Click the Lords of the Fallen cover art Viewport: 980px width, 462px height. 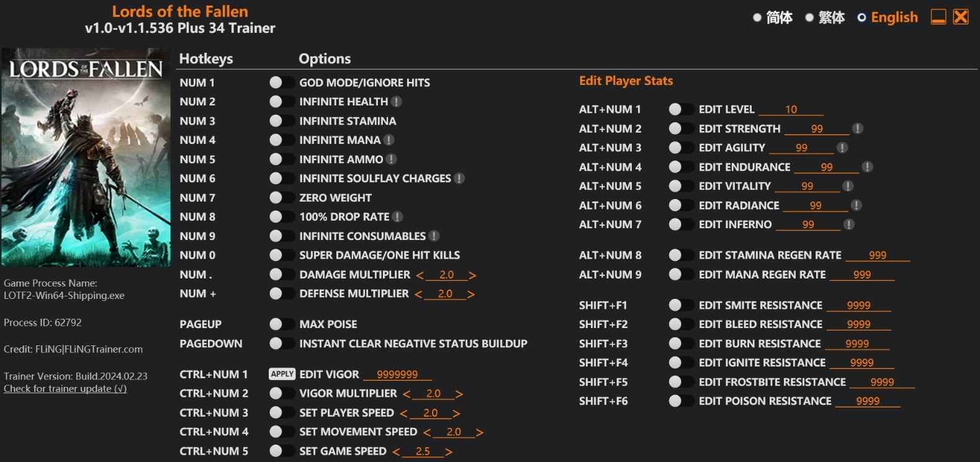coord(86,158)
